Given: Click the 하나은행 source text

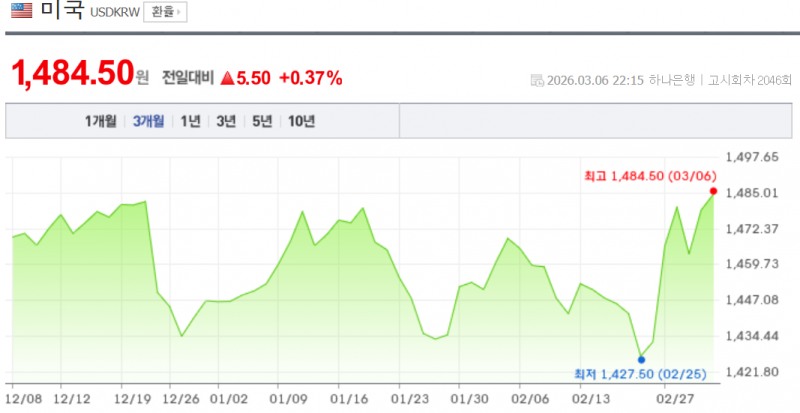Looking at the screenshot, I should pyautogui.click(x=672, y=81).
